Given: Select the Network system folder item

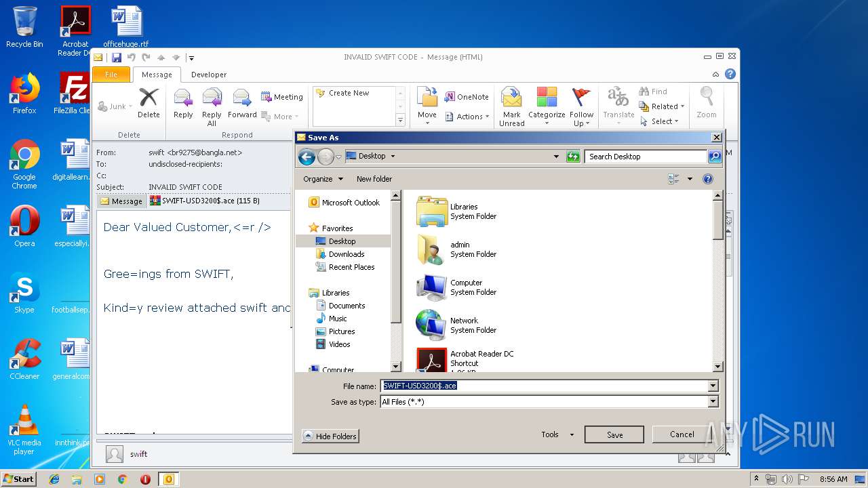Looking at the screenshot, I should pyautogui.click(x=458, y=325).
